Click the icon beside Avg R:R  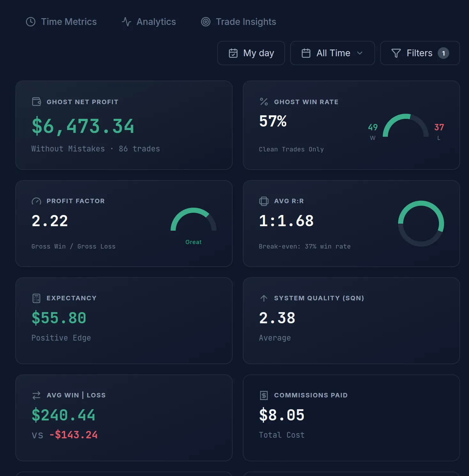point(264,201)
